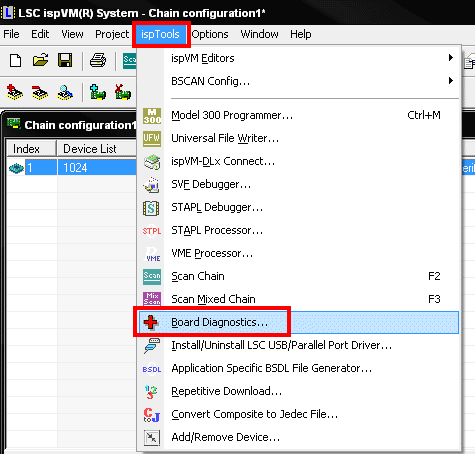Select Application Specific BSDL File Generator
Image resolution: width=475 pixels, height=454 pixels.
pos(299,368)
